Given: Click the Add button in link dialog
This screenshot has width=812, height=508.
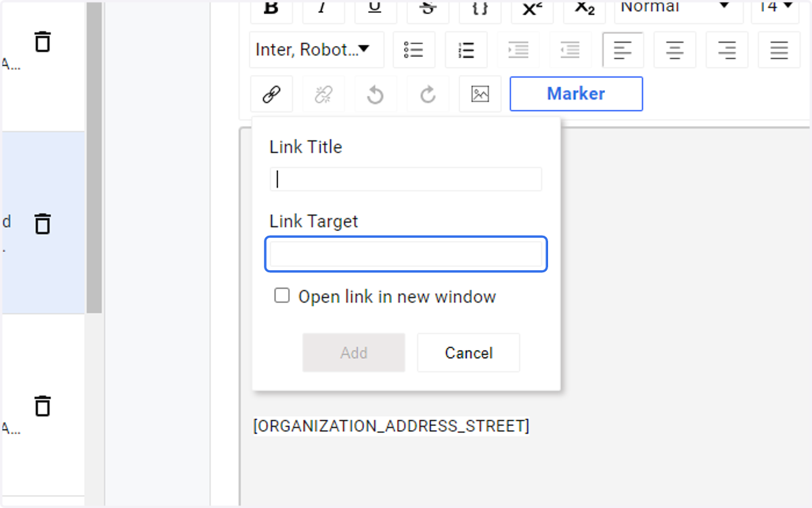Looking at the screenshot, I should [354, 352].
